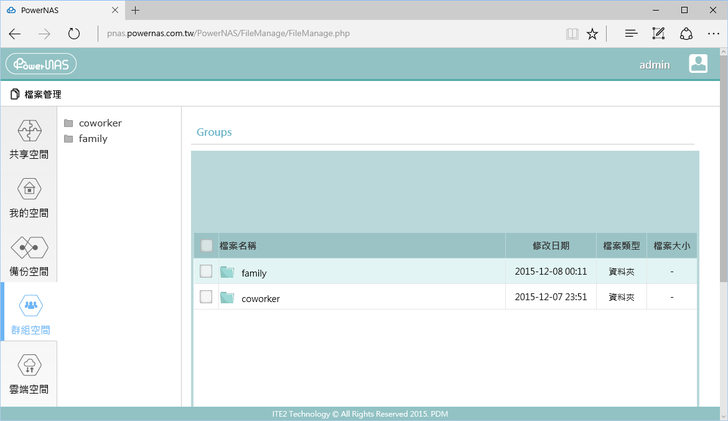Screen dimensions: 728x421
Task: Check the box for the coworker folder
Action: (206, 298)
